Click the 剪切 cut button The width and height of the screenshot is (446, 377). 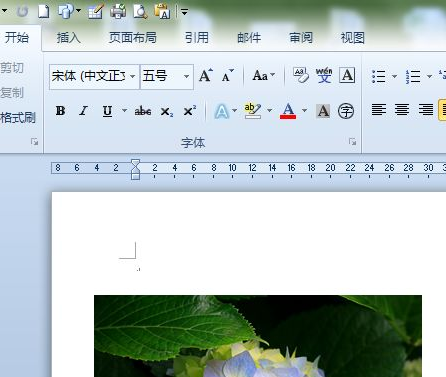pyautogui.click(x=12, y=68)
